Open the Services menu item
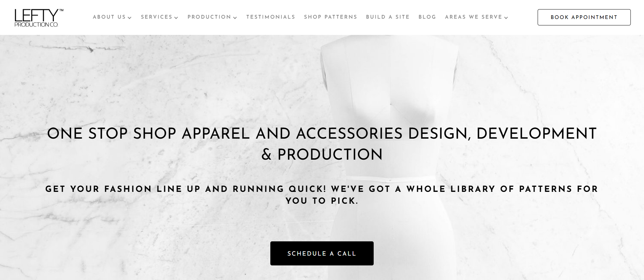This screenshot has height=280, width=644. 157,17
